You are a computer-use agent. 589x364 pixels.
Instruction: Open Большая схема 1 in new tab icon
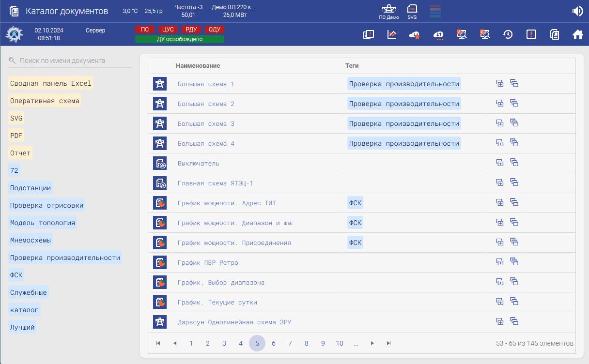point(500,83)
